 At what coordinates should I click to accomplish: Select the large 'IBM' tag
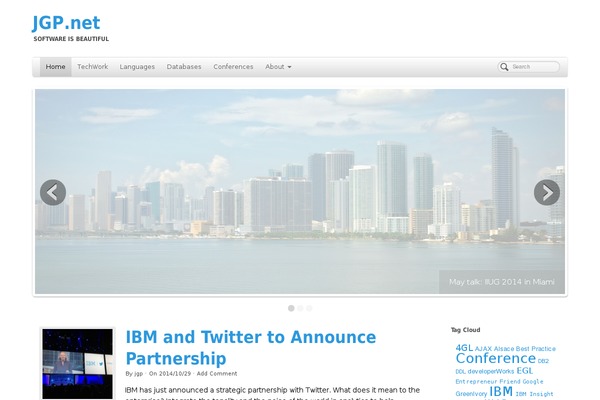click(501, 392)
